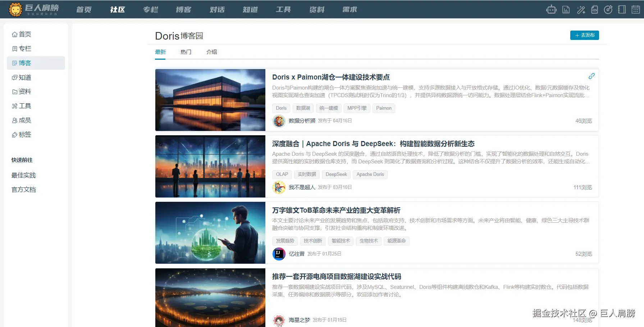The image size is (644, 327).
Task: Select the '数据湖' tag
Action: pyautogui.click(x=303, y=108)
